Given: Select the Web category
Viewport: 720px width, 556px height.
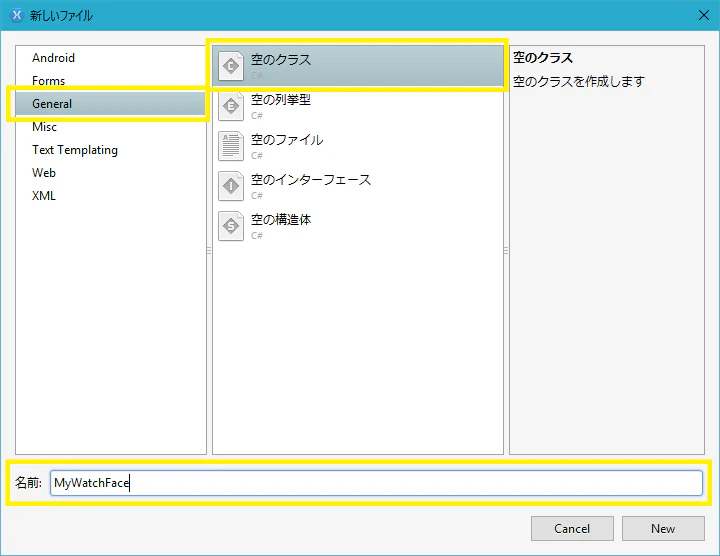Looking at the screenshot, I should [44, 173].
